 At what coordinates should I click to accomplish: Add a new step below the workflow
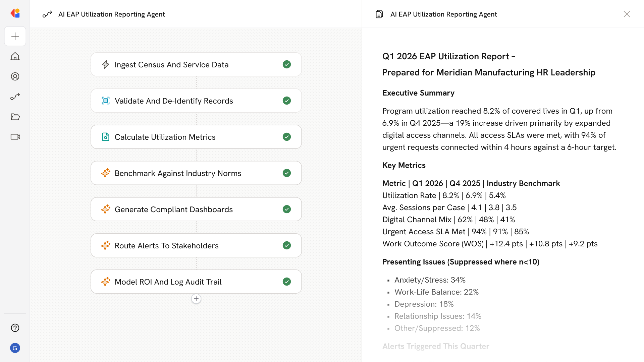click(196, 299)
